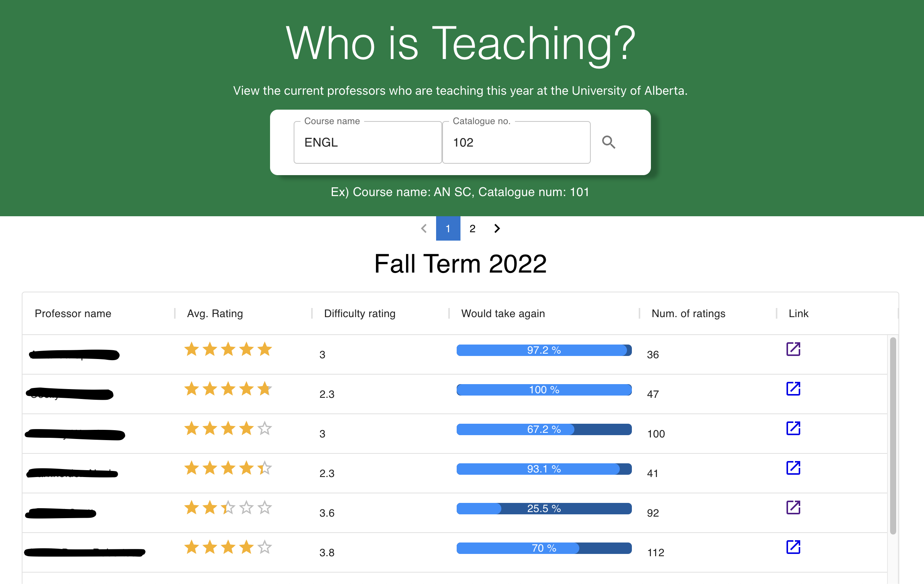Open external link for 97.2% professor row
The height and width of the screenshot is (584, 924).
[793, 349]
